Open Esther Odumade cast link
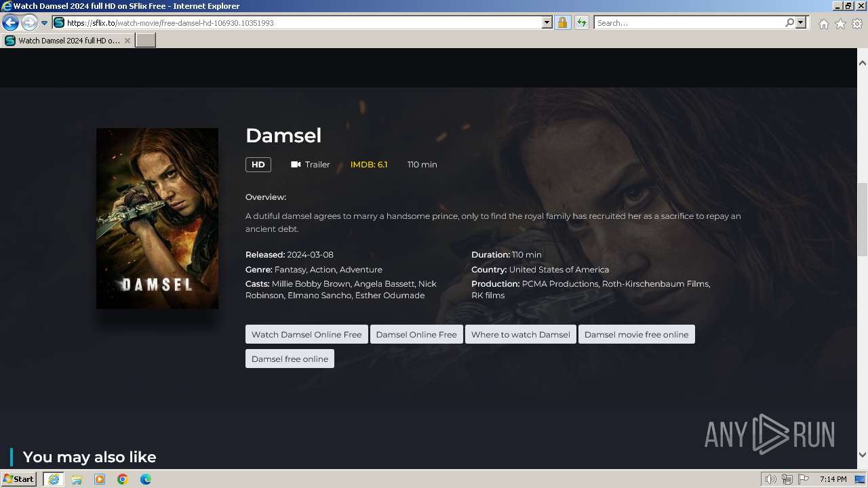868x488 pixels. pos(390,296)
